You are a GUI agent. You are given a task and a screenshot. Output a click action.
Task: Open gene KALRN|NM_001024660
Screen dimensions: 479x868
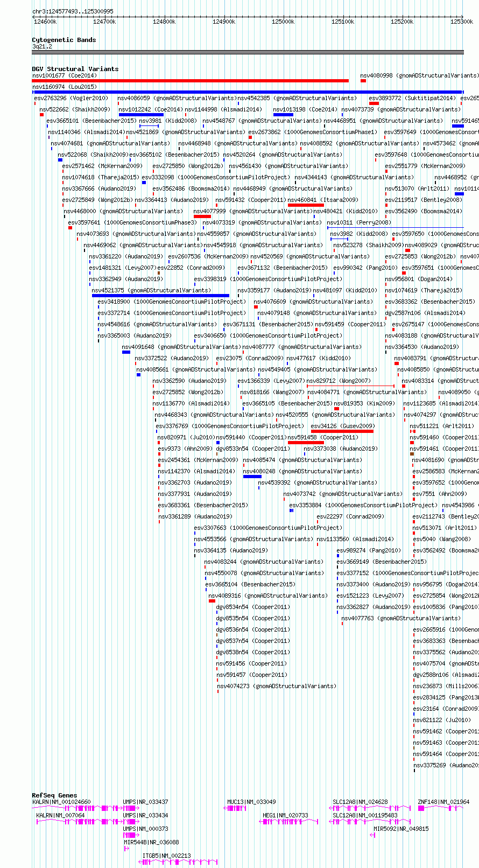[61, 802]
